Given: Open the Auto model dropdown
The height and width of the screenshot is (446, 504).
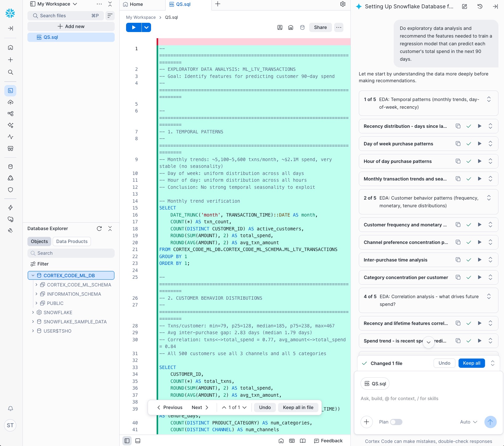Looking at the screenshot, I should tap(469, 422).
